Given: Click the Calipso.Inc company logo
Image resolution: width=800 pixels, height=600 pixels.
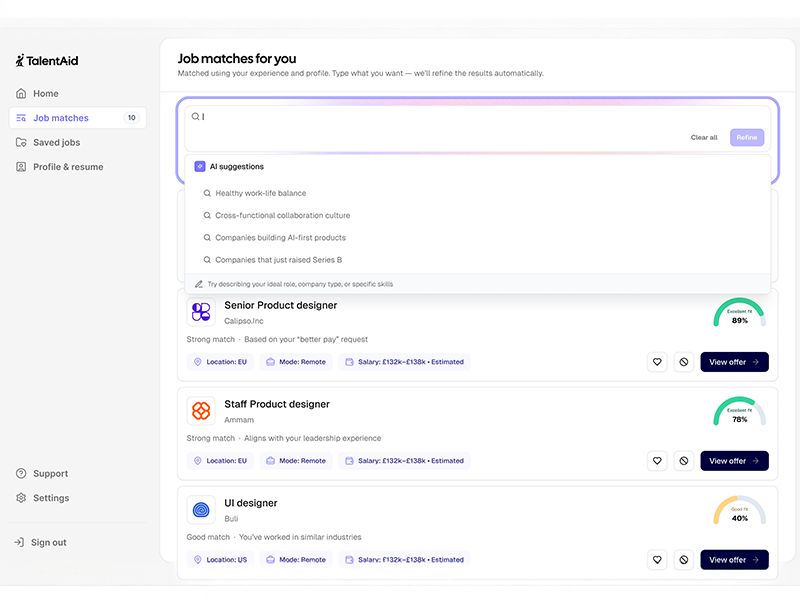Looking at the screenshot, I should 201,312.
